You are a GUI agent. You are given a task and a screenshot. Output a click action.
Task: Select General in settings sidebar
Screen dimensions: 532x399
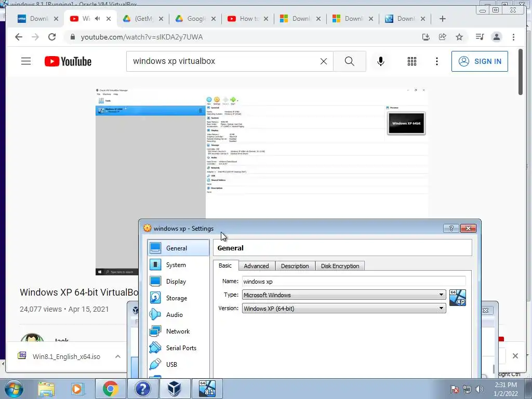(179, 248)
